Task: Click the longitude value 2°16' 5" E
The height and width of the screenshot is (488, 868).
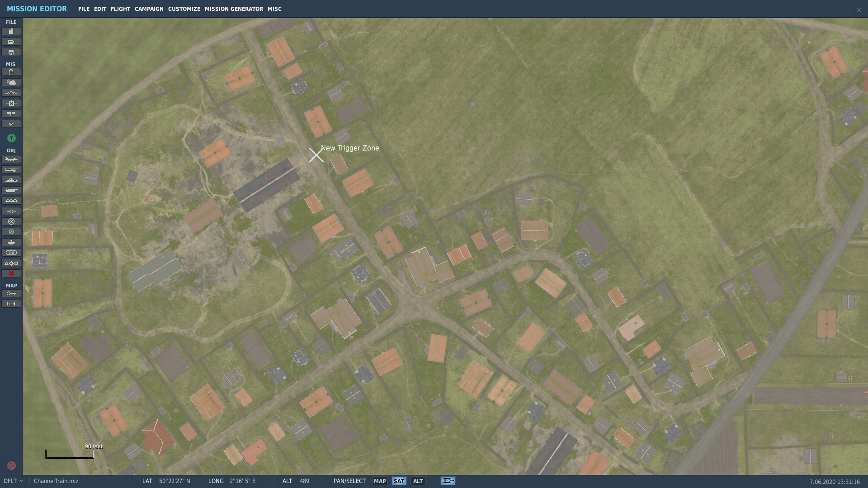Action: pyautogui.click(x=242, y=481)
